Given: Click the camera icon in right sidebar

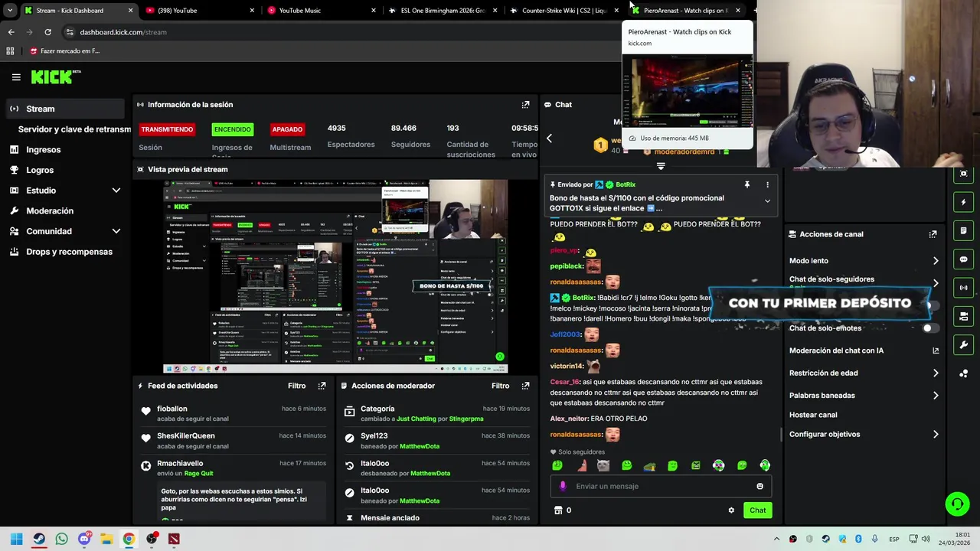Looking at the screenshot, I should point(963,316).
